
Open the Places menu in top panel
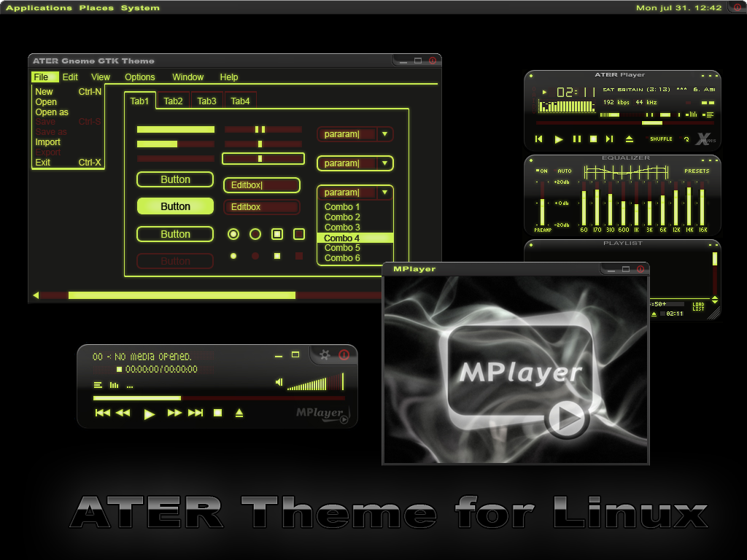(97, 7)
